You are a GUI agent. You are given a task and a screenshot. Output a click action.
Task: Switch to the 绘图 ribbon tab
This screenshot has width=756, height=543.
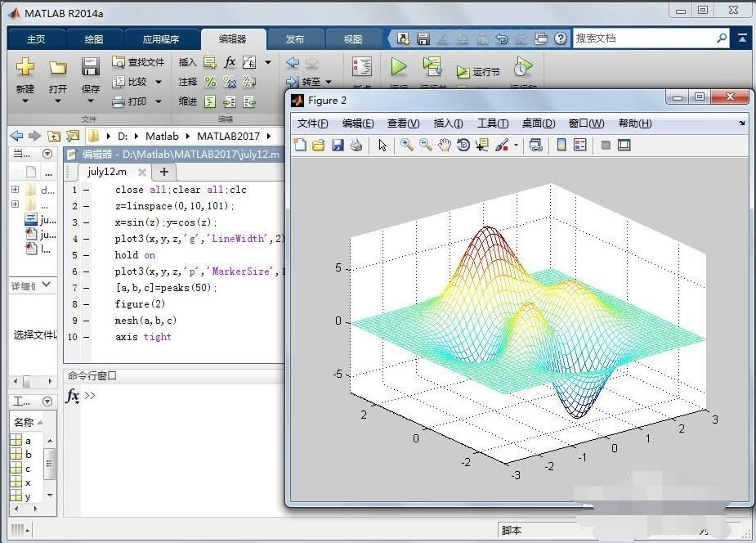click(x=94, y=39)
